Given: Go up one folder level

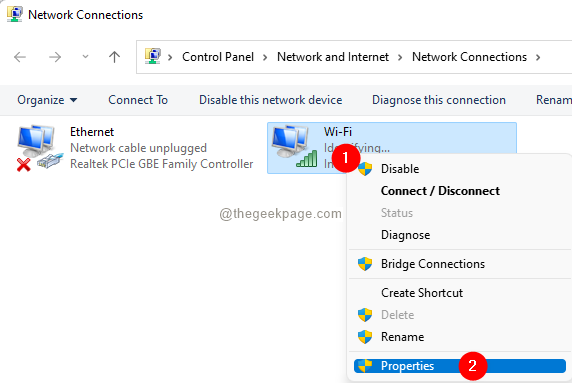Looking at the screenshot, I should [114, 57].
